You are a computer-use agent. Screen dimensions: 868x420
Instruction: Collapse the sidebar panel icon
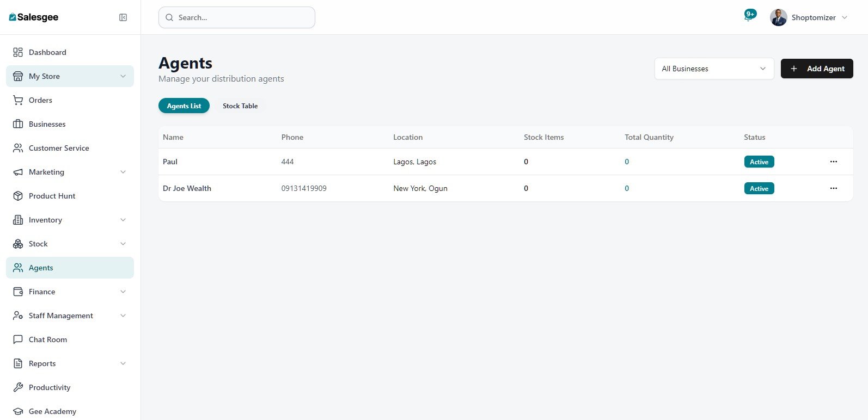coord(123,17)
